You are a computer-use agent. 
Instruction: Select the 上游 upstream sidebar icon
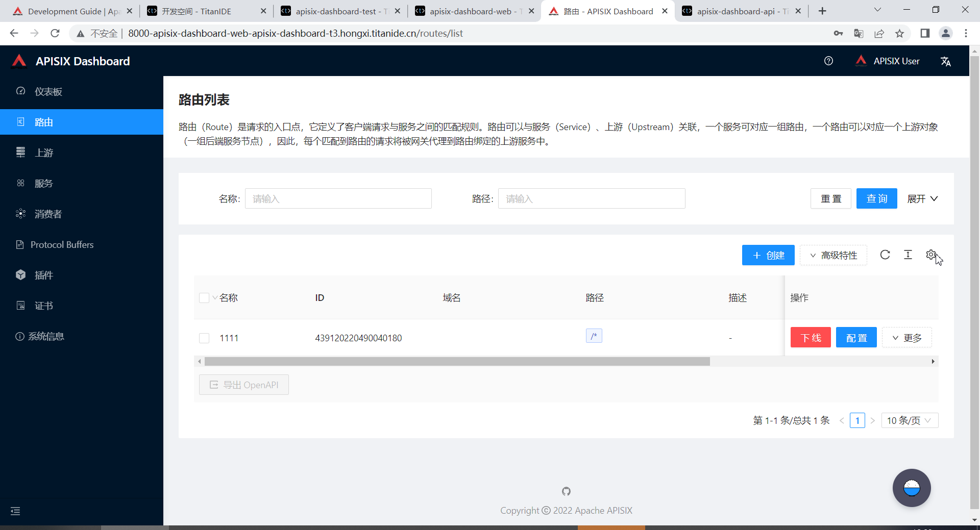tap(20, 153)
